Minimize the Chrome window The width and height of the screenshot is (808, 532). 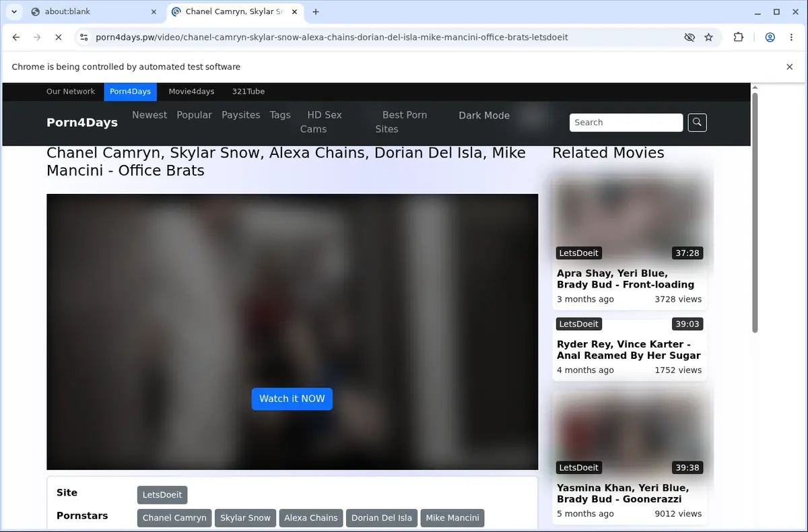[758, 11]
